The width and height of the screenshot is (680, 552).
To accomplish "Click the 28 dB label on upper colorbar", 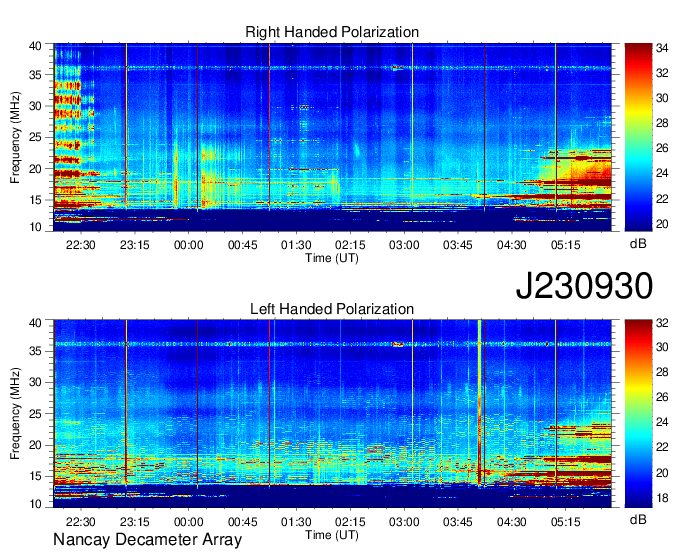I will pos(662,124).
